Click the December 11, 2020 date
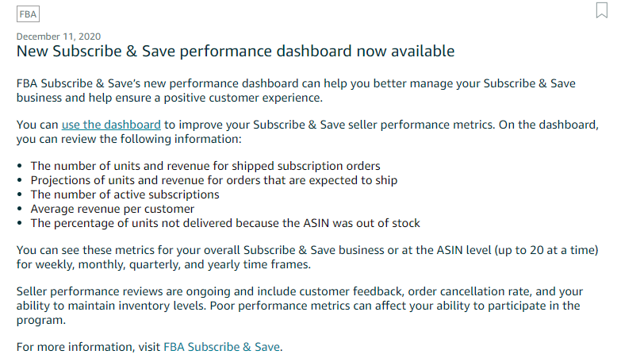 click(x=59, y=37)
